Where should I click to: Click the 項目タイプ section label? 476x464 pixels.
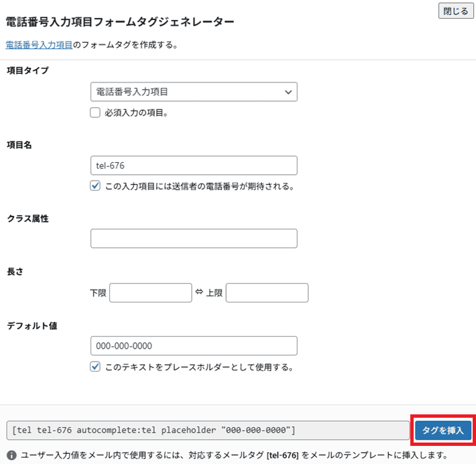pyautogui.click(x=27, y=70)
